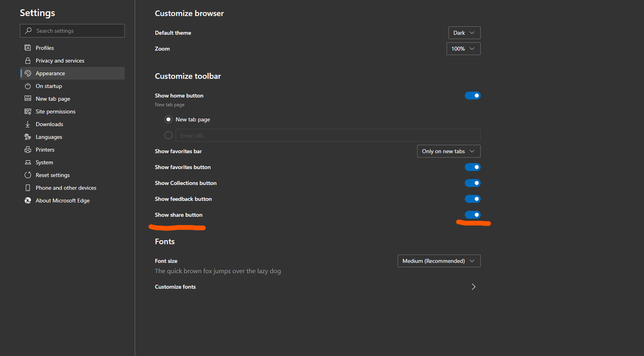
Task: Toggle off Show home button
Action: [x=473, y=95]
